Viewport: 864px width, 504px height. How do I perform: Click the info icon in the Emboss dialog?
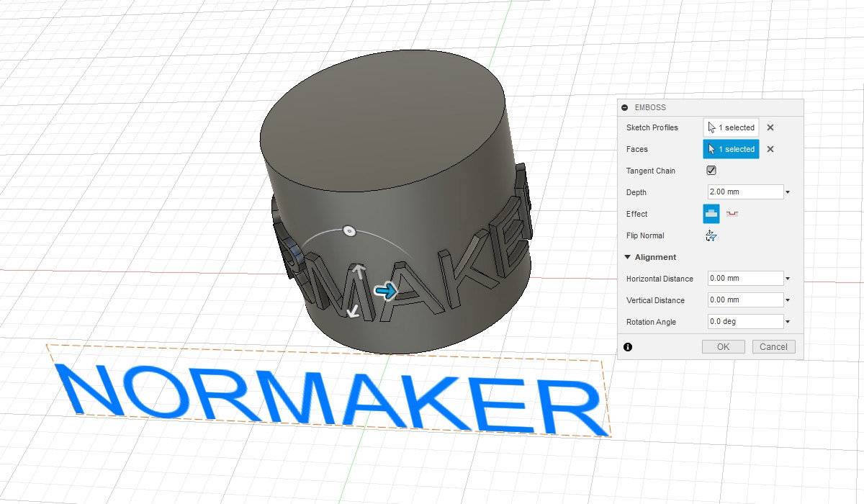[x=628, y=347]
